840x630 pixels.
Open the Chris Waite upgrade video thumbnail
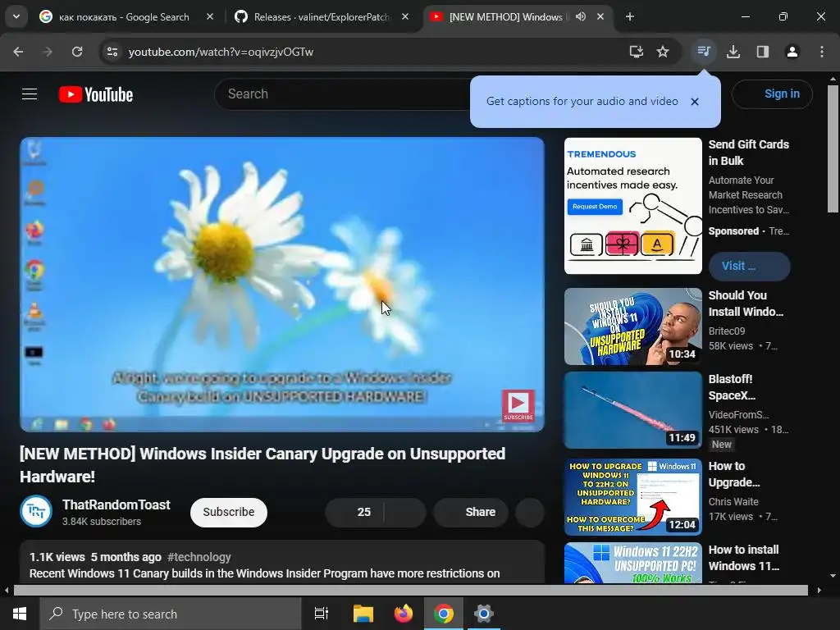[632, 496]
